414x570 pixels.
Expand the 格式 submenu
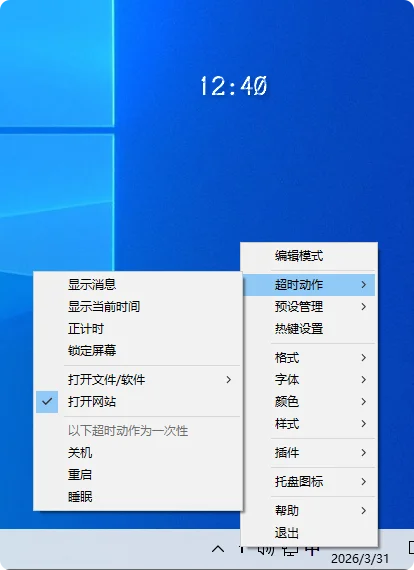[309, 358]
